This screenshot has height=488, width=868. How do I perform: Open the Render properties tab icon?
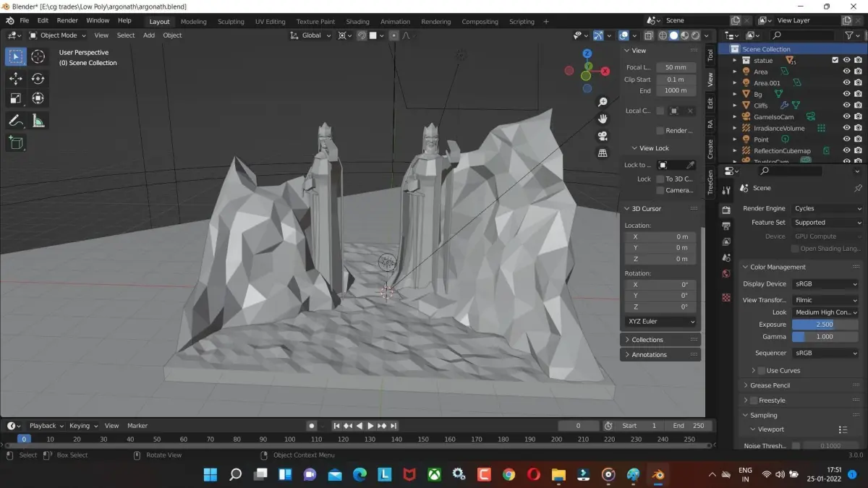coord(726,210)
